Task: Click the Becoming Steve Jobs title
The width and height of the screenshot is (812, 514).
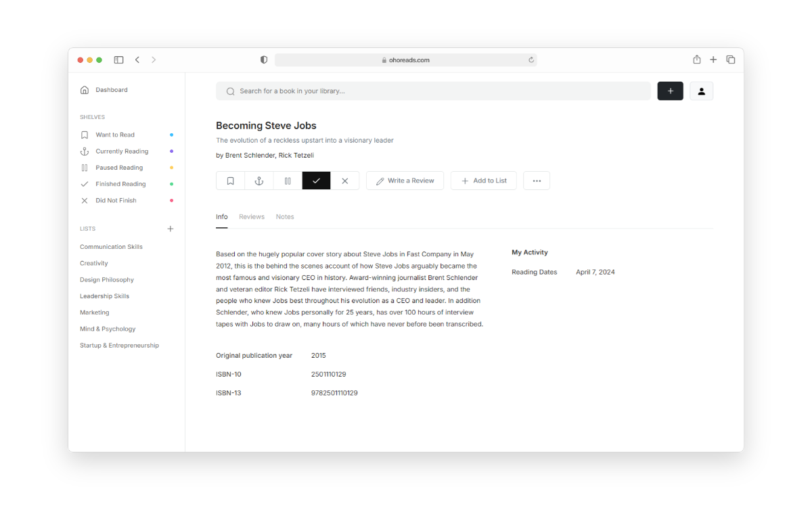Action: 266,126
